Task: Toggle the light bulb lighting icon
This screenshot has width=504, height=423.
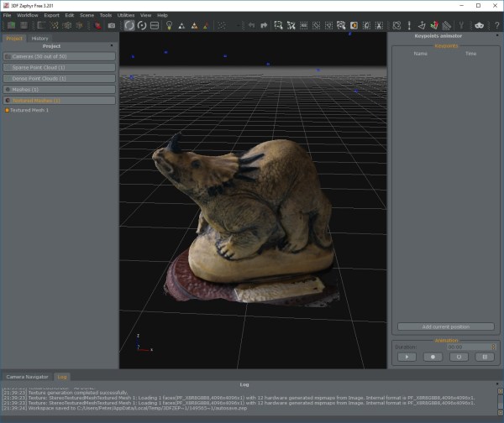Action: tap(169, 25)
